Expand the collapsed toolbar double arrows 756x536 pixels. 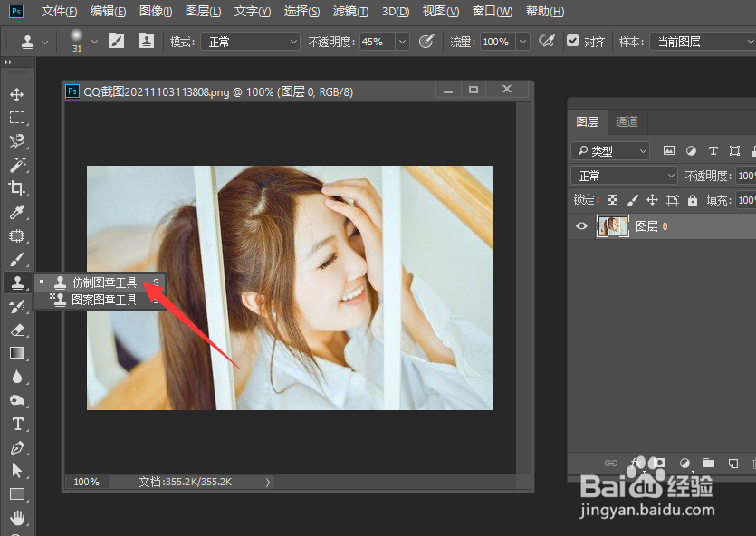point(8,62)
